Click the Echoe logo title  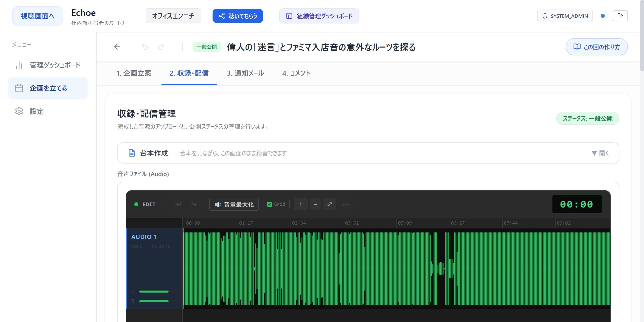(x=84, y=13)
